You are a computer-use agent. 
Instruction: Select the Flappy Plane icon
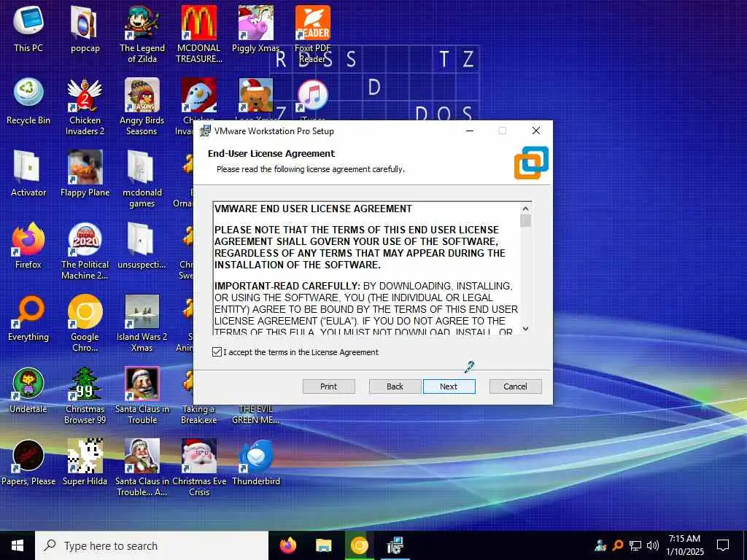85,174
